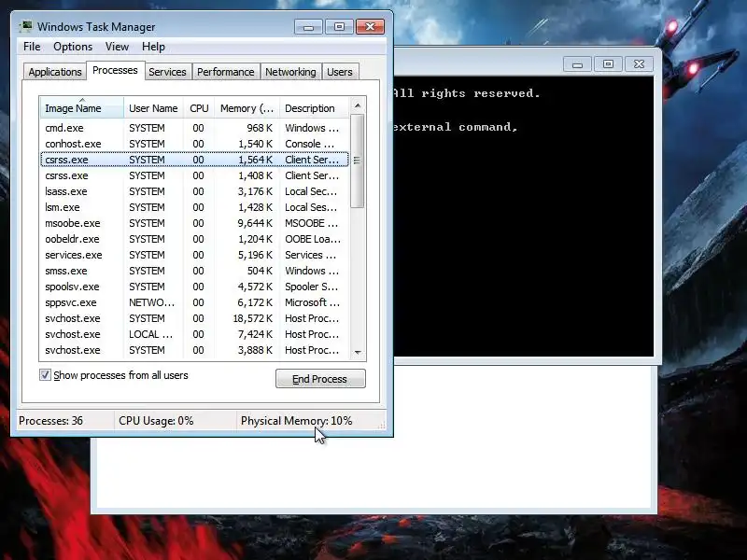Select csrss.exe with 1,564 K memory
This screenshot has width=747, height=560.
[x=194, y=160]
